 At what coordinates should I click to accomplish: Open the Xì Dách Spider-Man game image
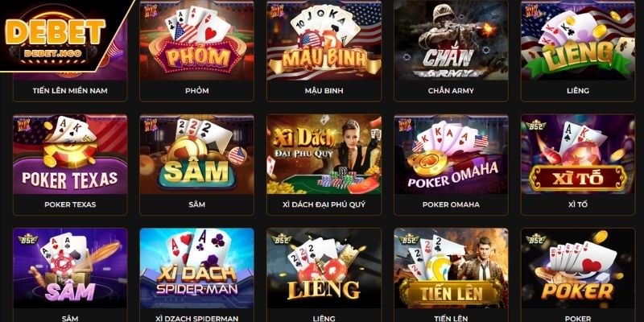tap(196, 268)
